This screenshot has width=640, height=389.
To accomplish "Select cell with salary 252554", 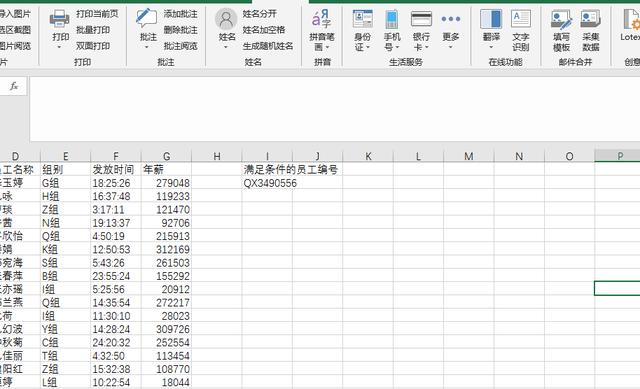I will [x=166, y=342].
